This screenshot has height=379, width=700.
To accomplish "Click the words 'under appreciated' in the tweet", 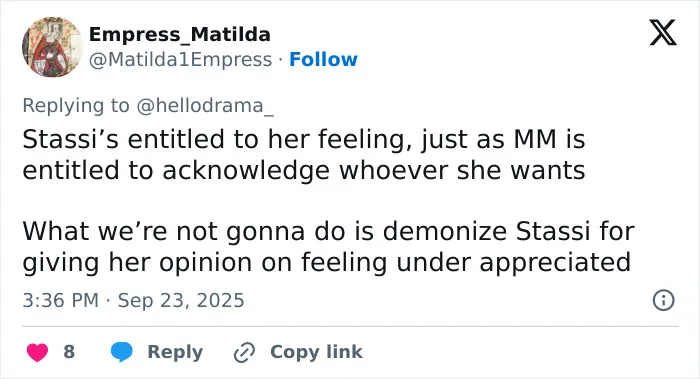I will [513, 262].
